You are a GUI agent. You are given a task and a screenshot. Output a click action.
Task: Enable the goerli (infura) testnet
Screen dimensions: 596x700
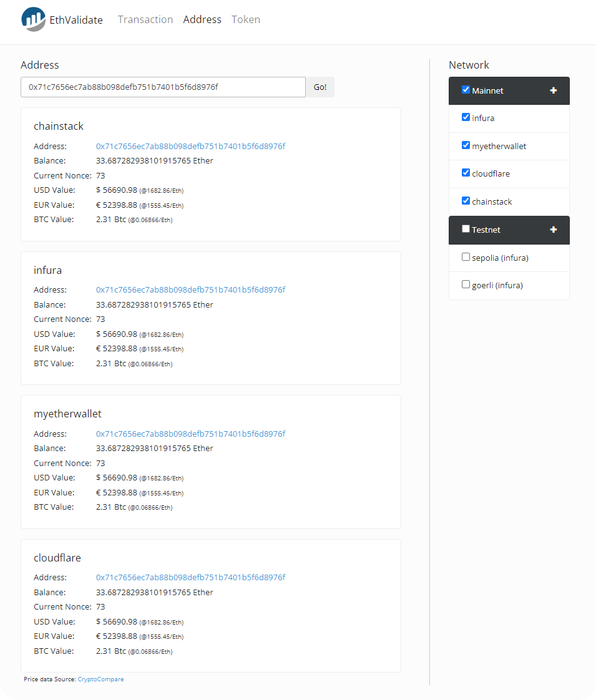tap(466, 284)
